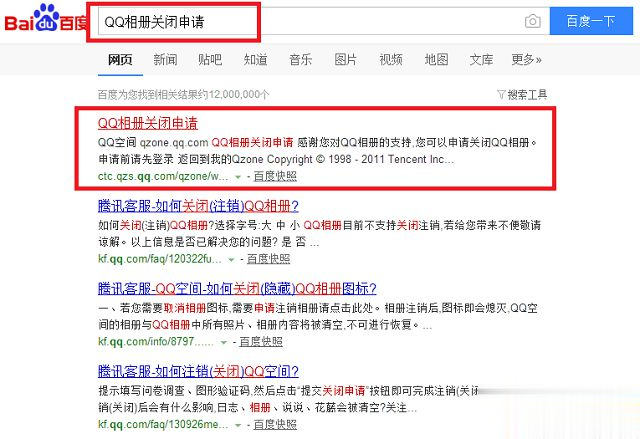Open the 贴吧 tab
This screenshot has height=439, width=640.
point(210,60)
